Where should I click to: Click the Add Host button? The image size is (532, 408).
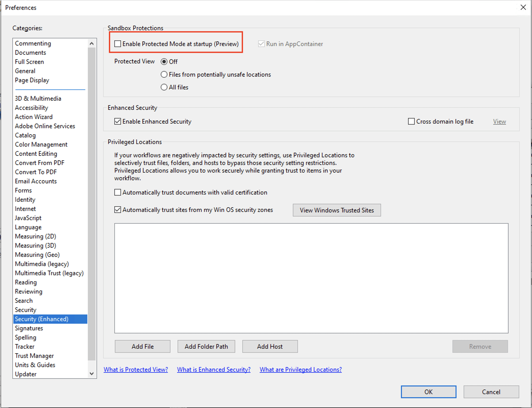(x=270, y=346)
